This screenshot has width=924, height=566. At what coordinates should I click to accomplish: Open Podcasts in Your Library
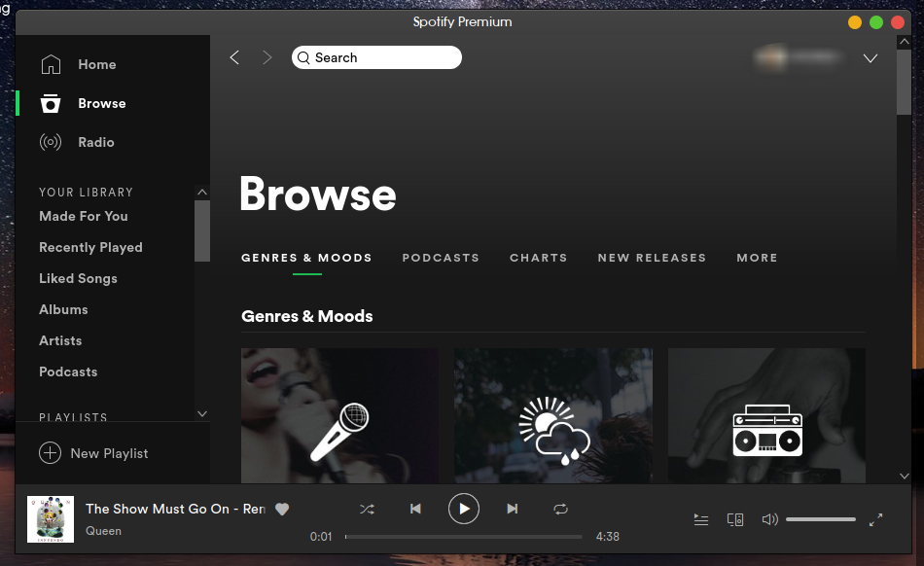coord(68,372)
